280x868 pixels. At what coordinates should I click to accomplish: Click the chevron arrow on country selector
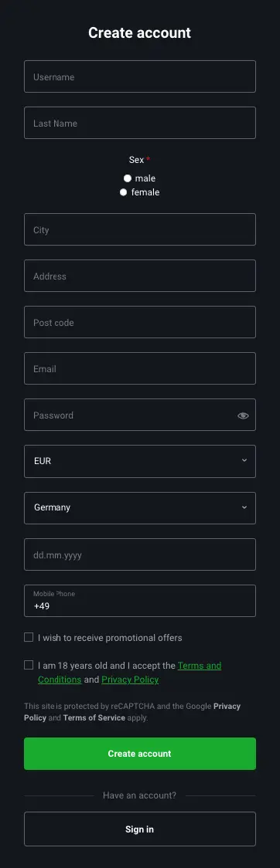tap(244, 507)
